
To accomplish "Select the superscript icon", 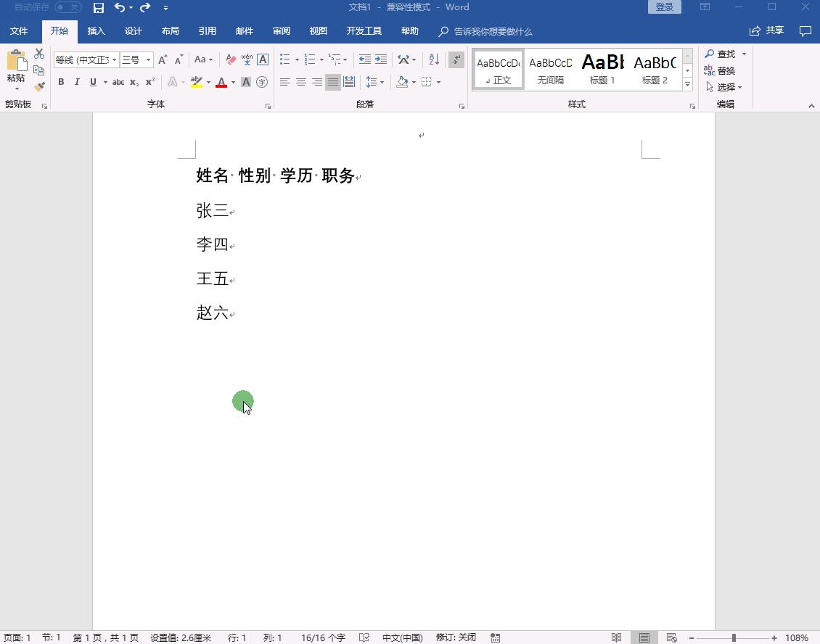I will 149,82.
